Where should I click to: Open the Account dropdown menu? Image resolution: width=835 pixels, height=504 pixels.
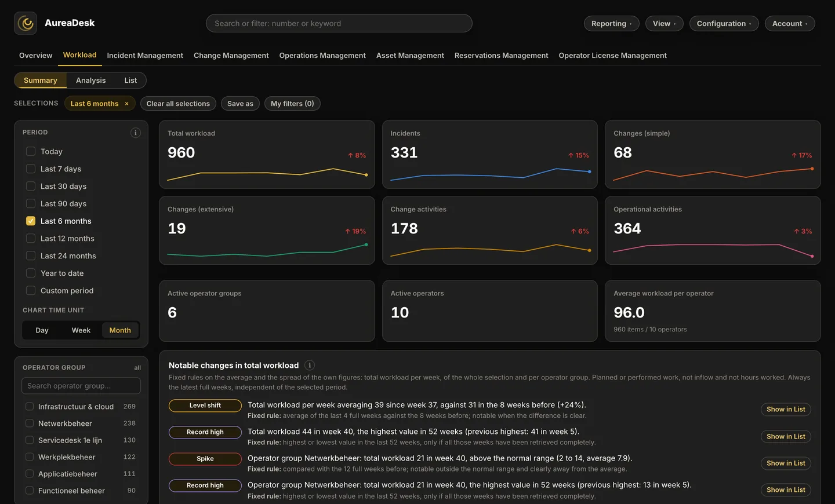click(790, 24)
